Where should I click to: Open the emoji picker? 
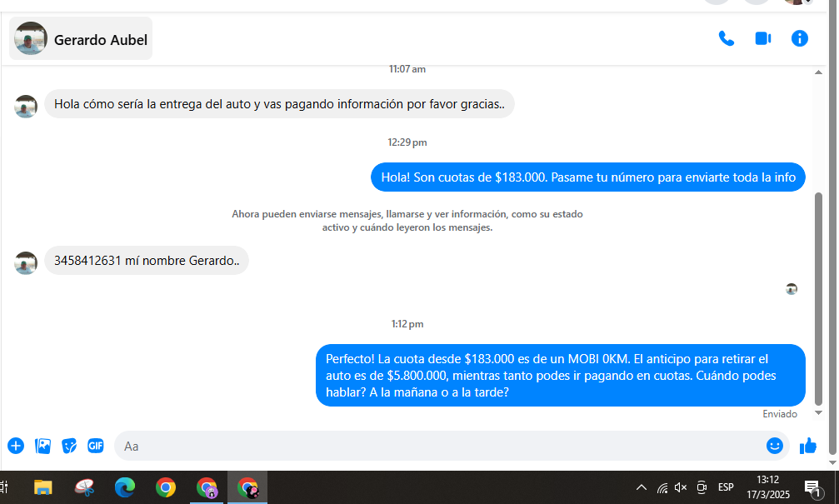(x=774, y=446)
